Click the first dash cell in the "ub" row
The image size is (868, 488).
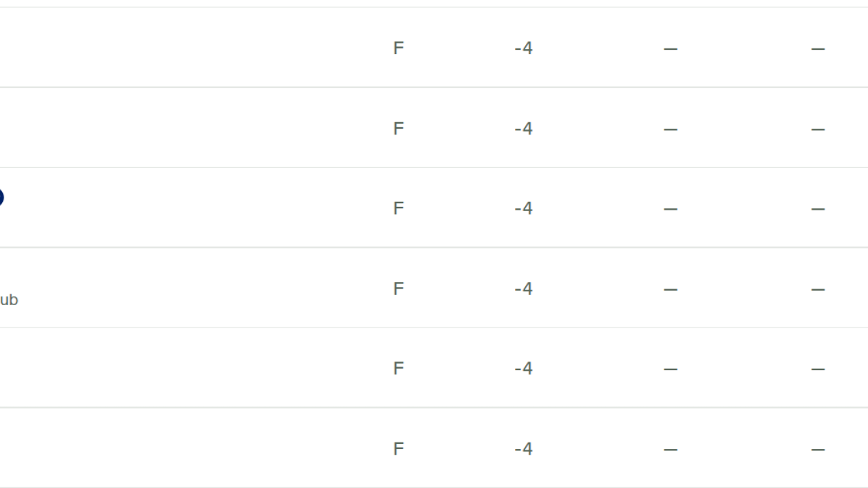(671, 289)
